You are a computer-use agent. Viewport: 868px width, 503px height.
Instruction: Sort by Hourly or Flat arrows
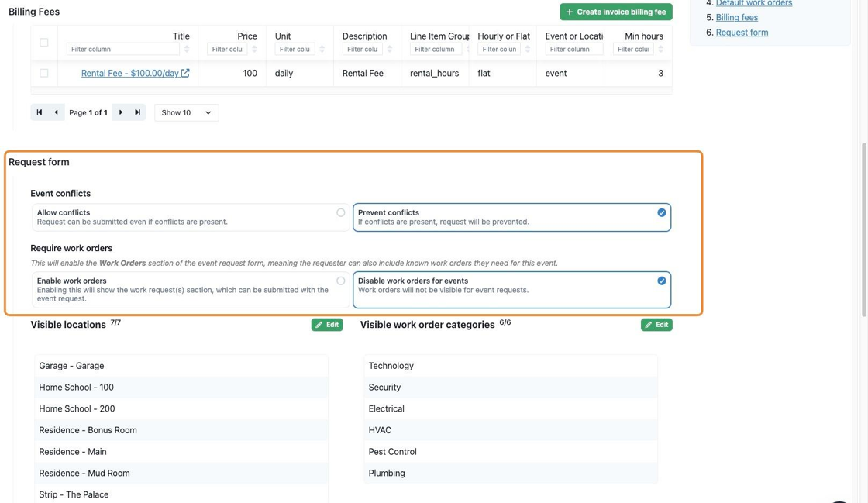(528, 50)
